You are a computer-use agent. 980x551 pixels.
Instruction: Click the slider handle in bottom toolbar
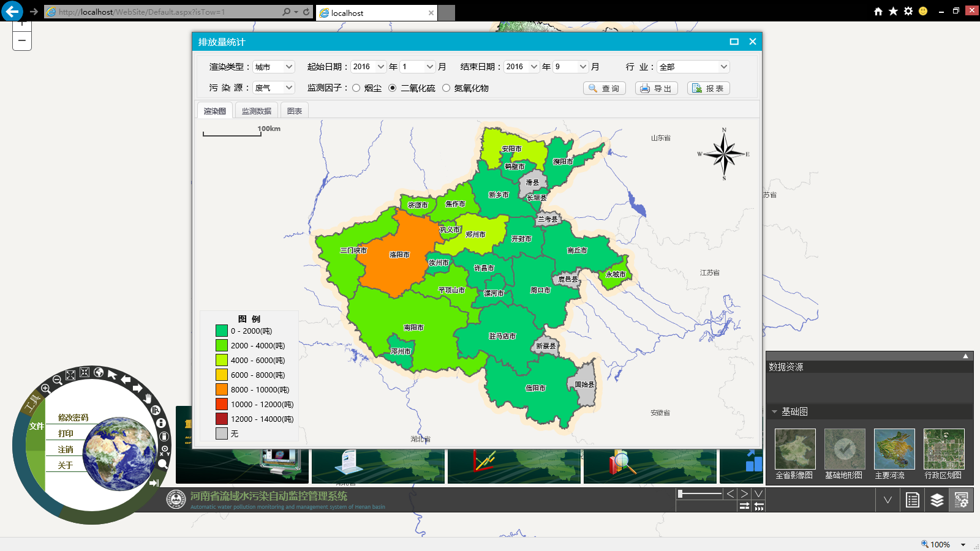click(680, 493)
